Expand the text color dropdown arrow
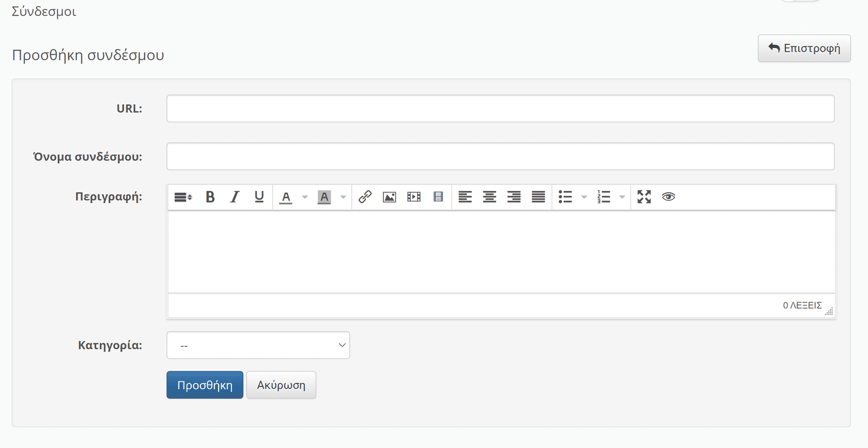This screenshot has height=448, width=868. tap(305, 197)
